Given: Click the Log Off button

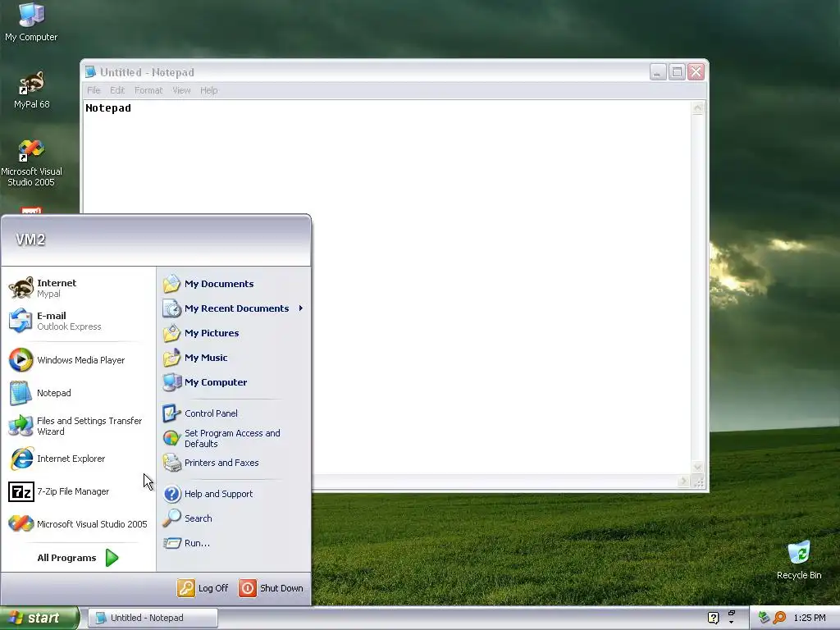Looking at the screenshot, I should tap(203, 587).
